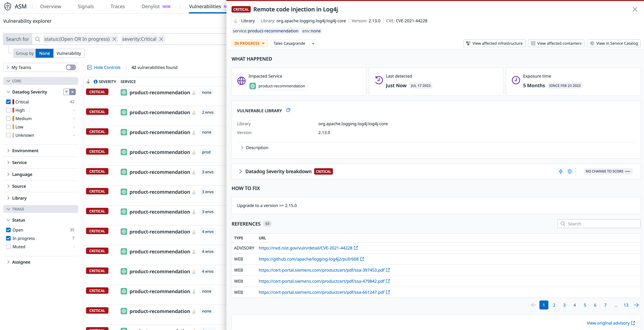Toggle the My Teams switch

click(x=71, y=68)
